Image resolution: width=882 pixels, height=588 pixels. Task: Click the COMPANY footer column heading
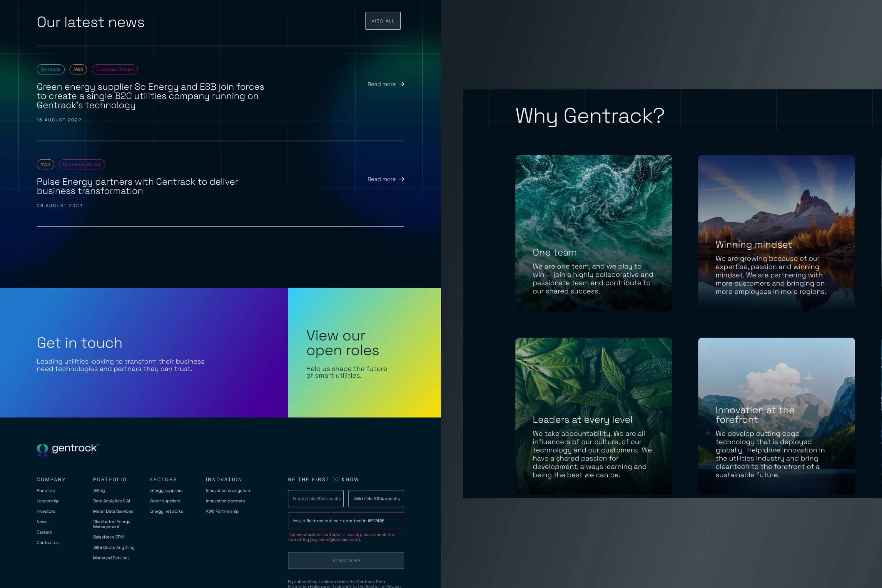coord(51,480)
